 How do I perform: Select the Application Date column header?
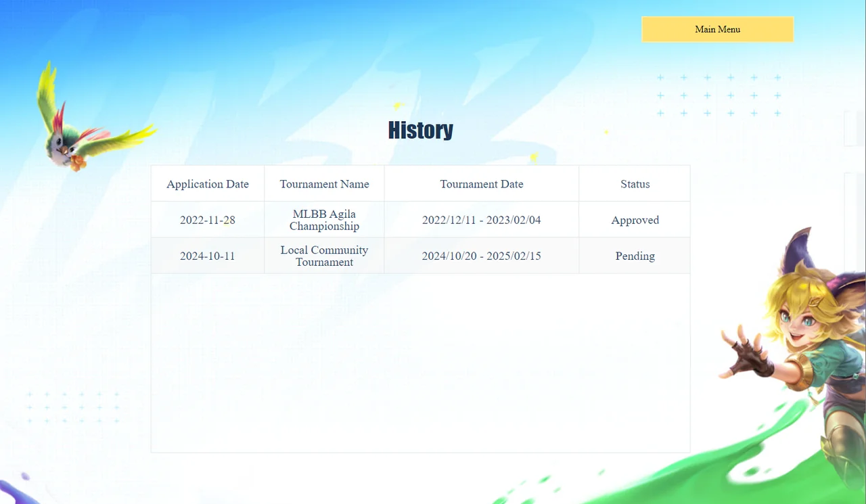click(208, 183)
